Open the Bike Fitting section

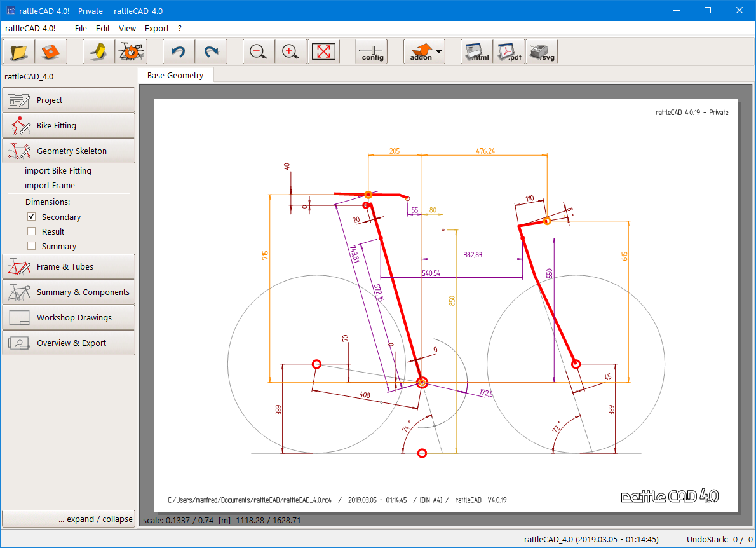(69, 125)
